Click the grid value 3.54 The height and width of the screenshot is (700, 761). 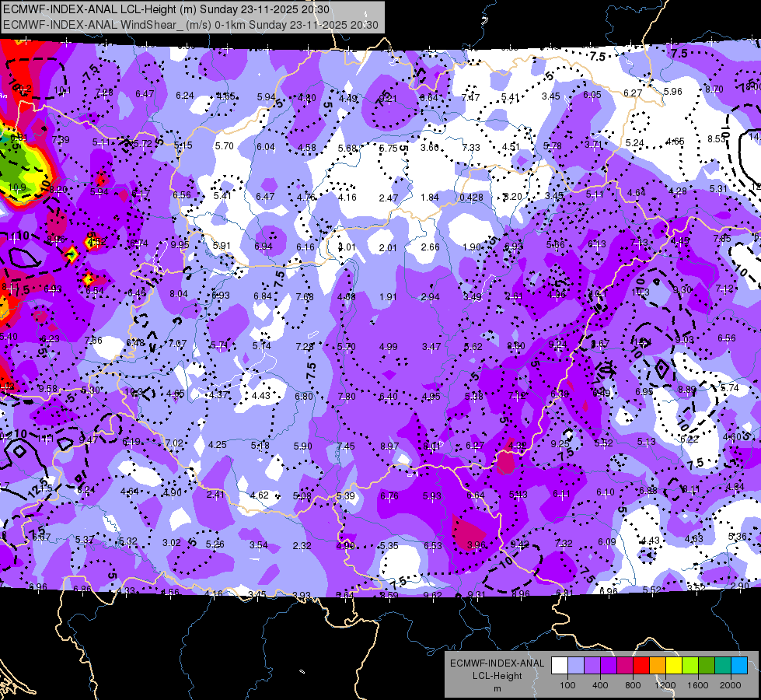(259, 545)
